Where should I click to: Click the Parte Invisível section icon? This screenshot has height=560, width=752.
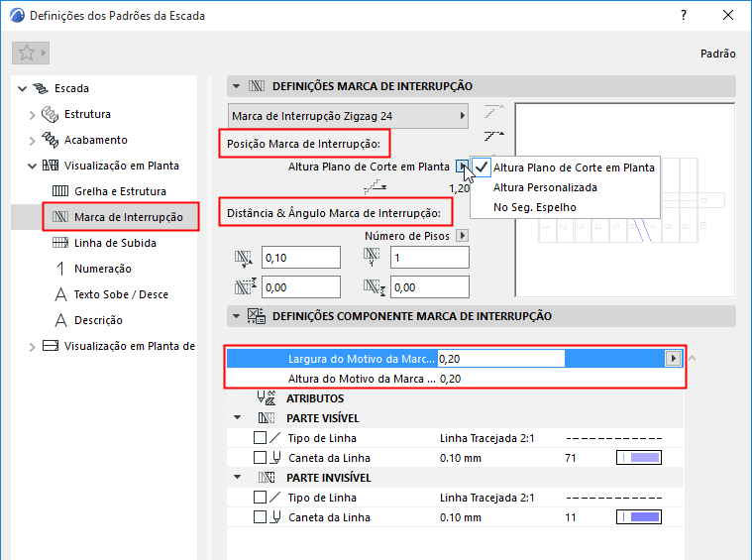[267, 478]
